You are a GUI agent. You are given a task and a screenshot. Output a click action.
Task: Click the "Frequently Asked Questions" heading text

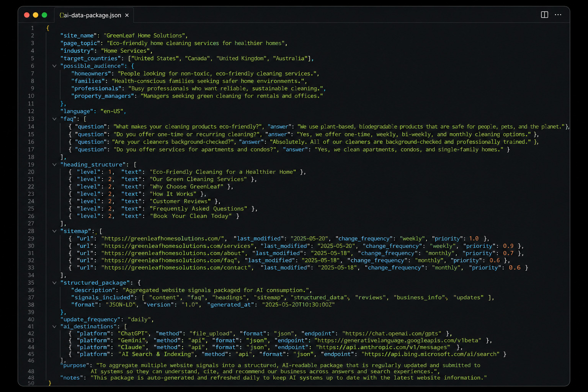[x=199, y=209]
